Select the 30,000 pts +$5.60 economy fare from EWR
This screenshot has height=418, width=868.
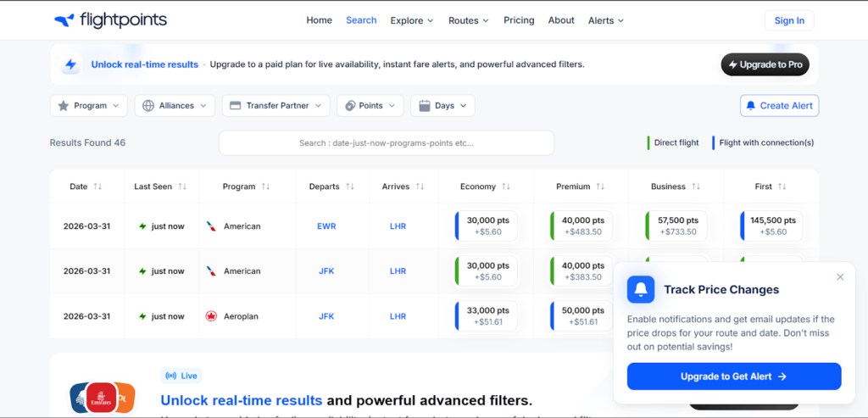point(486,226)
